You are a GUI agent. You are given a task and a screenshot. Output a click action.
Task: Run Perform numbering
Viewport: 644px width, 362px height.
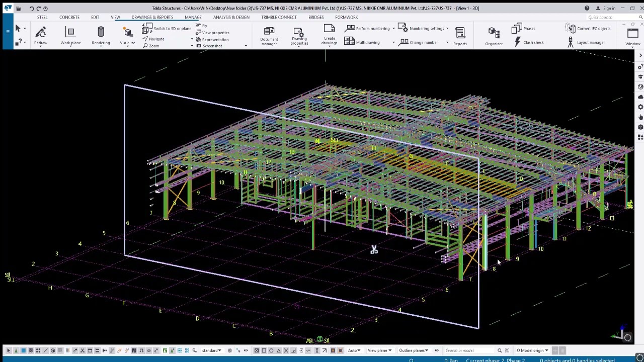coord(367,29)
